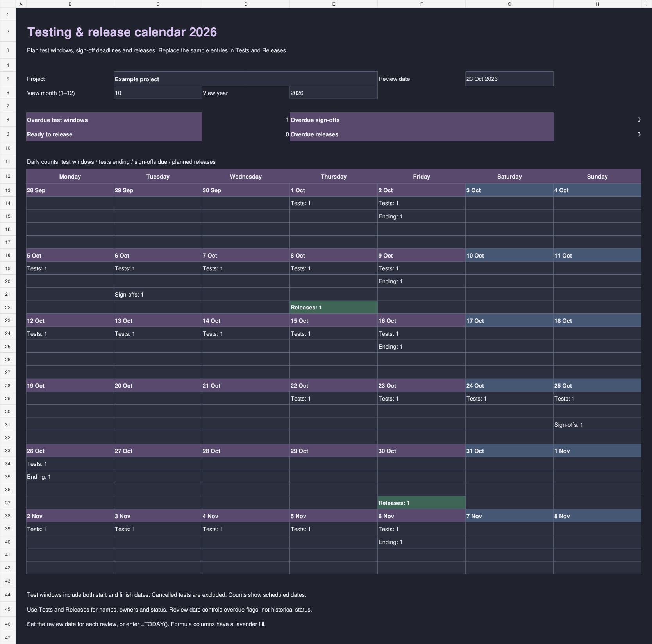Click the 10 Oct date cell
This screenshot has height=644, width=652.
click(509, 256)
